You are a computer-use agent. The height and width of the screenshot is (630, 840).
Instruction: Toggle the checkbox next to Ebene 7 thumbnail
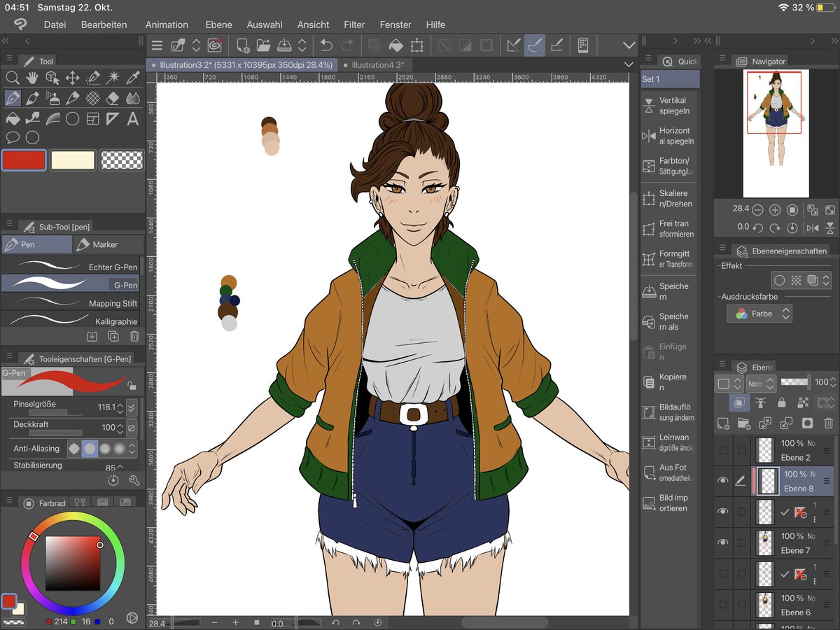pos(742,542)
